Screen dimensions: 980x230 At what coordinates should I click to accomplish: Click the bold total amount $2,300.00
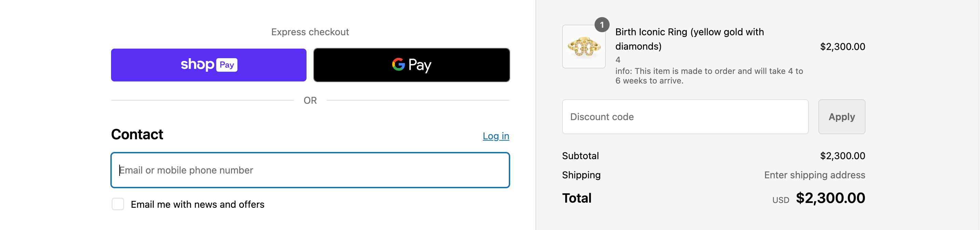[x=830, y=198]
